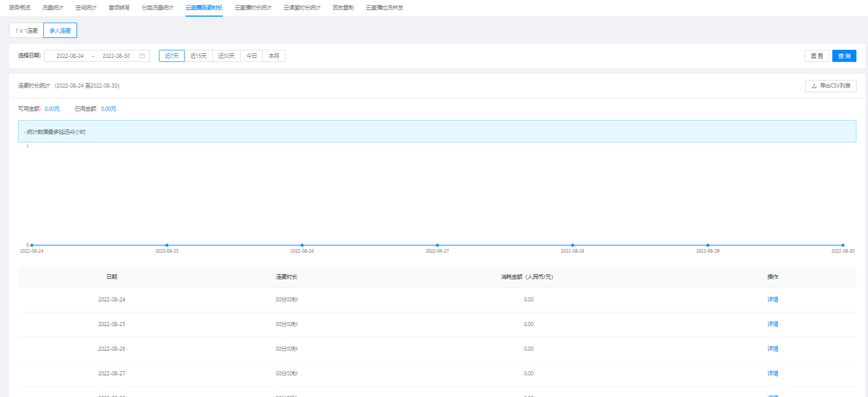The image size is (868, 397).
Task: Open the 分类流量统计 tab
Action: (157, 8)
